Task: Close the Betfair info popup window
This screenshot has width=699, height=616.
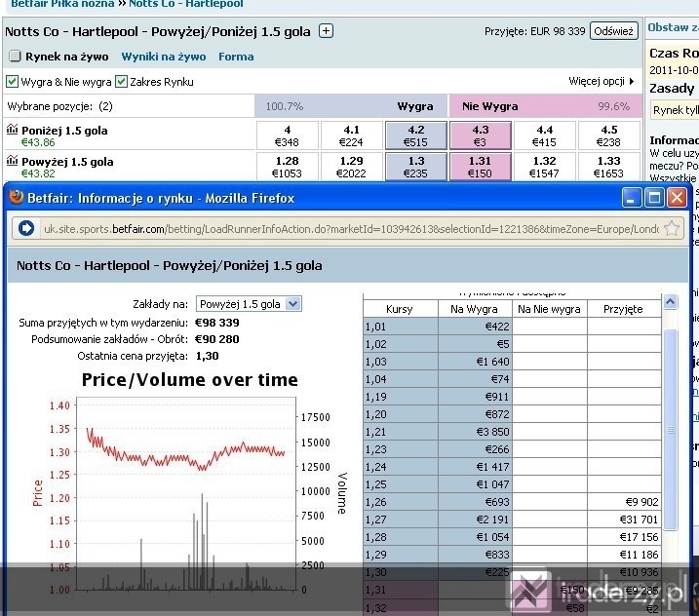Action: [677, 198]
